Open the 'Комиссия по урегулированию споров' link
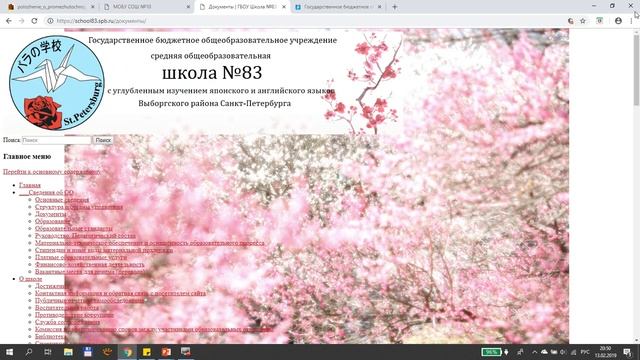This screenshot has width=640, height=360. coord(153,329)
